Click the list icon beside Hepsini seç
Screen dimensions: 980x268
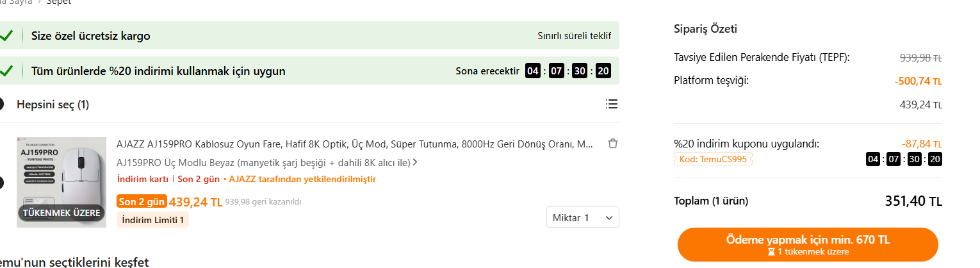pyautogui.click(x=611, y=104)
